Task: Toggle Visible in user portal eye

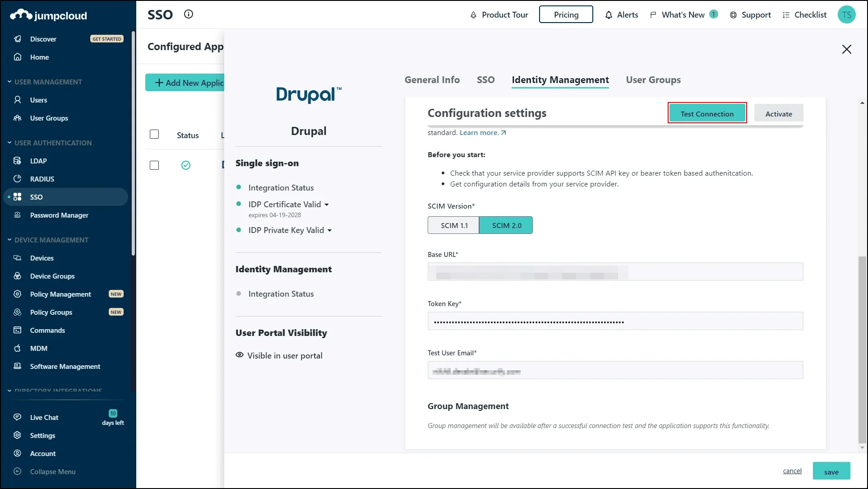Action: [240, 355]
